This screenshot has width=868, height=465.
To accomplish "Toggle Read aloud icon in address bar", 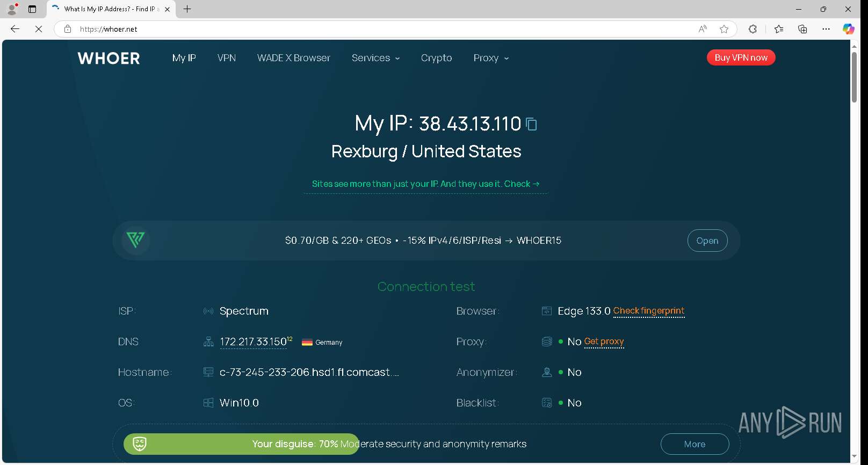I will pos(703,29).
